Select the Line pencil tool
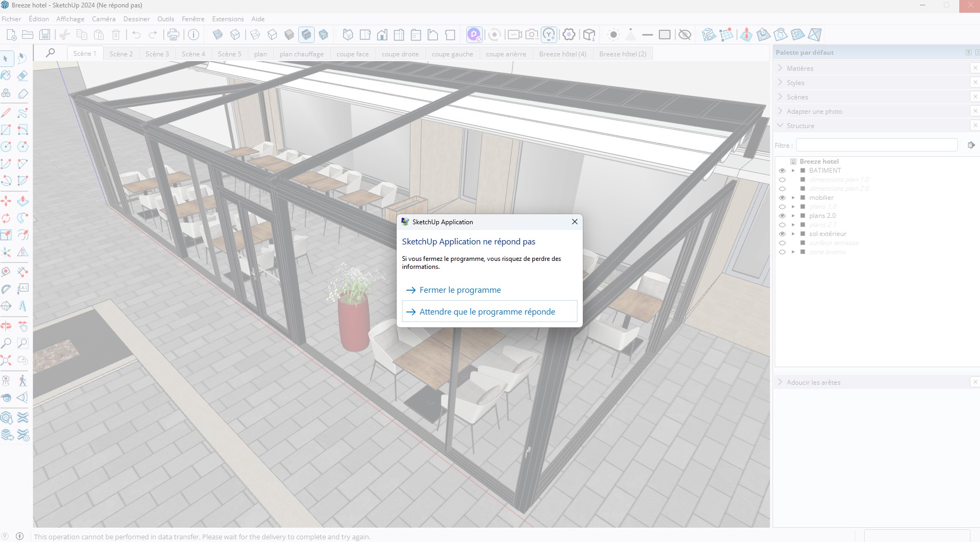The image size is (980, 542). click(6, 113)
